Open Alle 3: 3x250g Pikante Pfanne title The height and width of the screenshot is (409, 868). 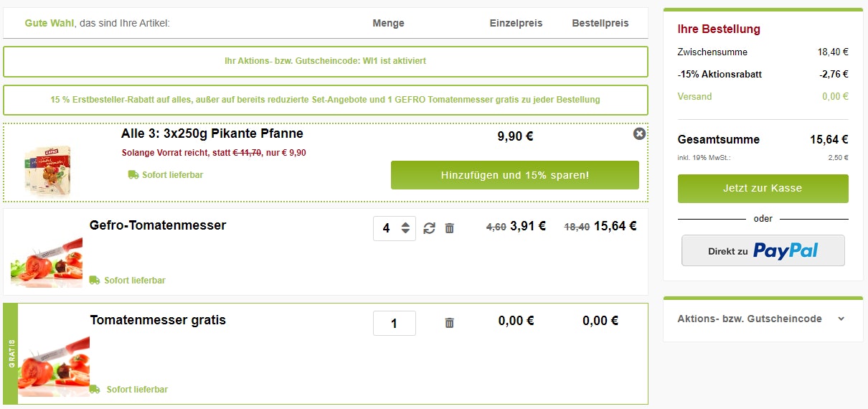click(x=212, y=133)
